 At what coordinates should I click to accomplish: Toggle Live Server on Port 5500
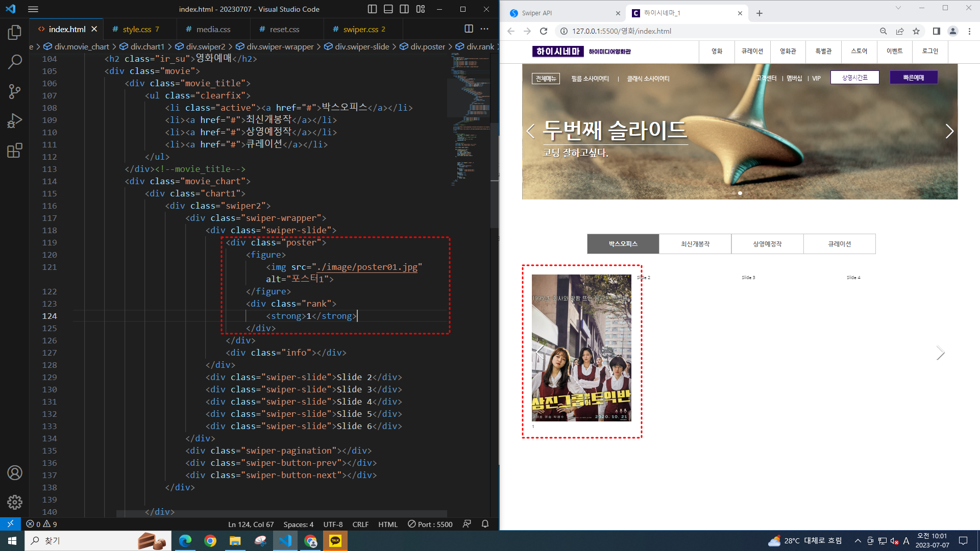pyautogui.click(x=430, y=524)
